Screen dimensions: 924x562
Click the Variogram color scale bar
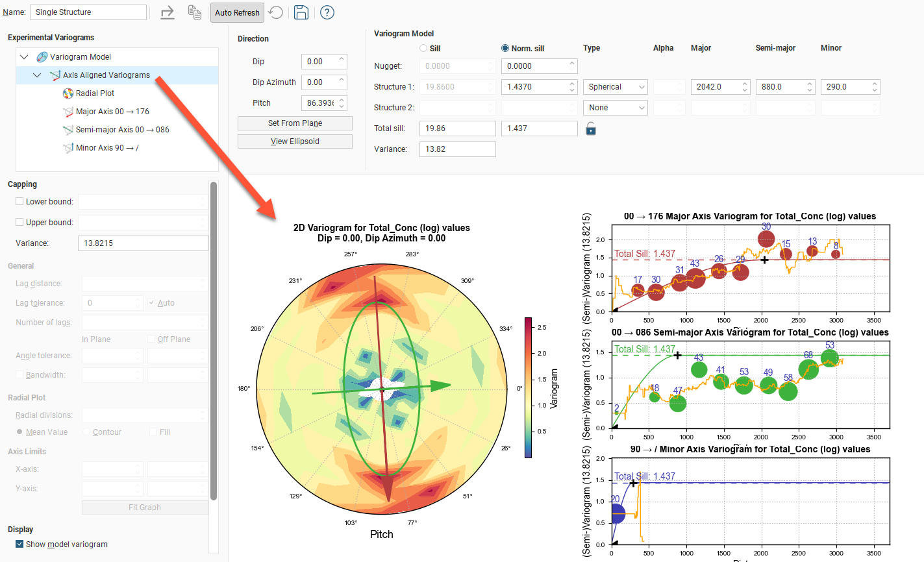(x=528, y=387)
